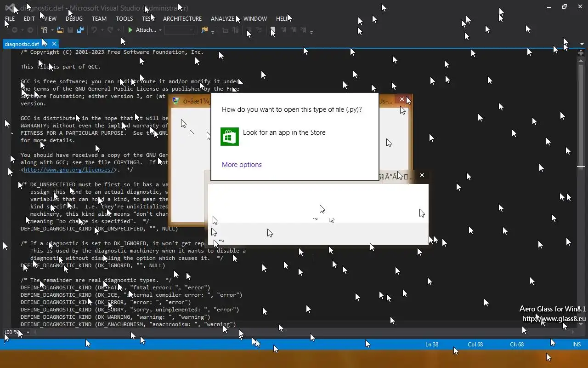
Task: Click the DEFINE_DIAGNOSTIC_KIND (DK_IGNORED line
Action: 93,265
